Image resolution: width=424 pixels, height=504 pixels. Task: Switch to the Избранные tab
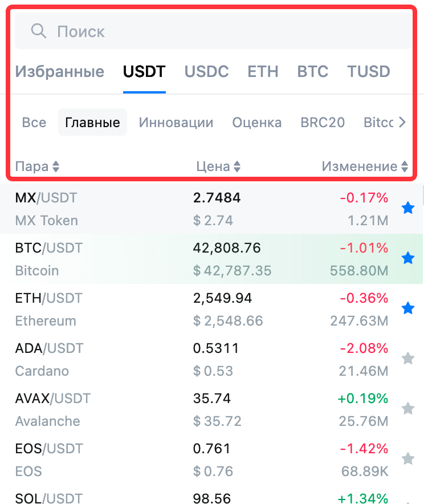click(x=60, y=71)
